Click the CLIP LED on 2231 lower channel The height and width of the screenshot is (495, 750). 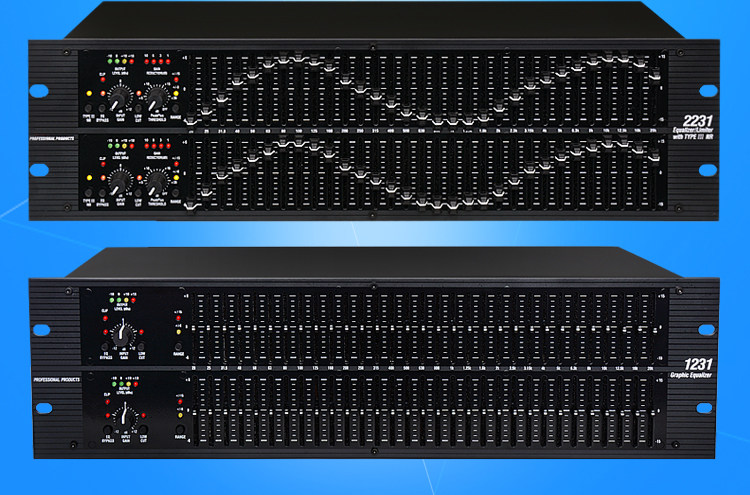pyautogui.click(x=103, y=164)
